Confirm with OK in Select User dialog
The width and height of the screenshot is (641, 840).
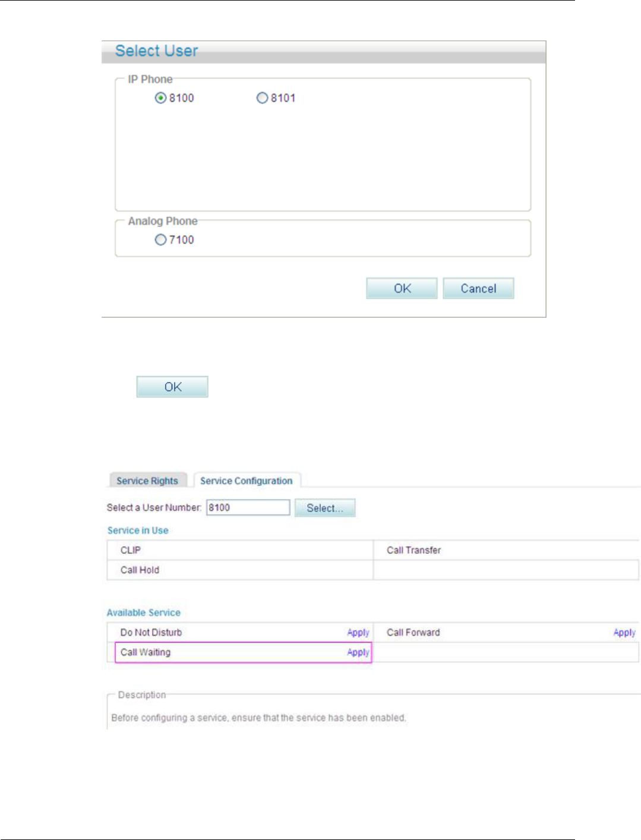click(x=402, y=288)
